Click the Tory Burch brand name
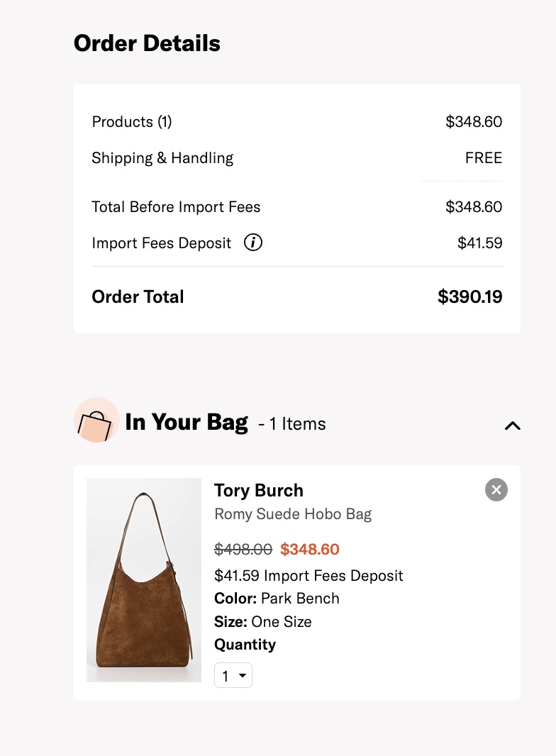This screenshot has width=556, height=756. point(259,491)
